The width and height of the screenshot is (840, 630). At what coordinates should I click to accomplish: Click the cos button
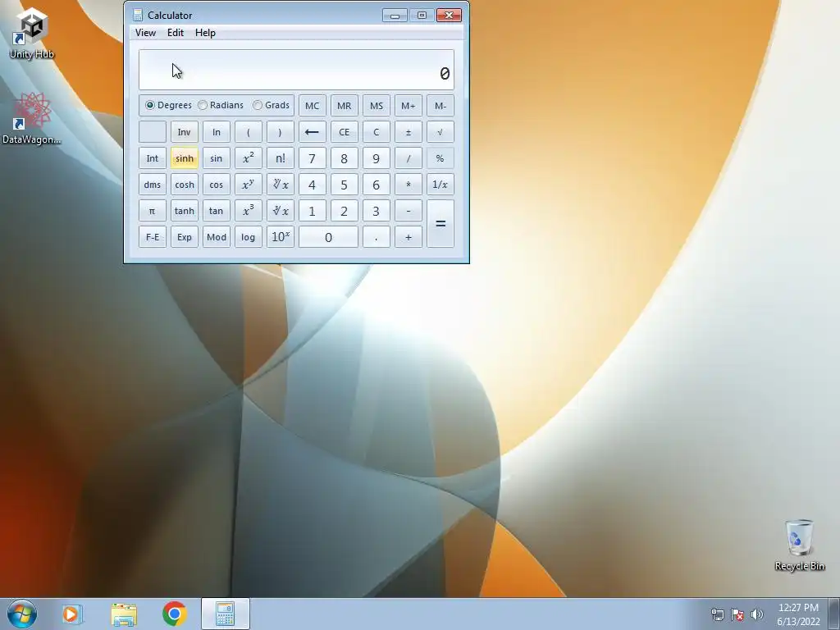pyautogui.click(x=216, y=185)
